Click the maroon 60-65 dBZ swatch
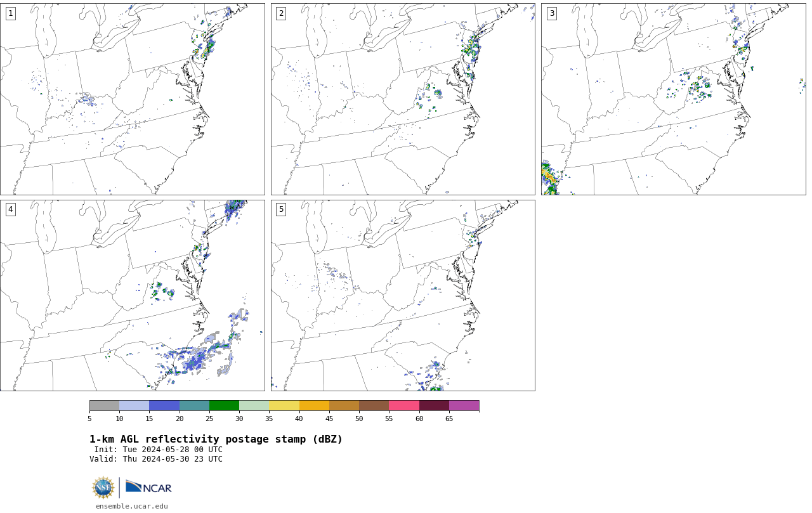This screenshot has height=513, width=812. 434,406
